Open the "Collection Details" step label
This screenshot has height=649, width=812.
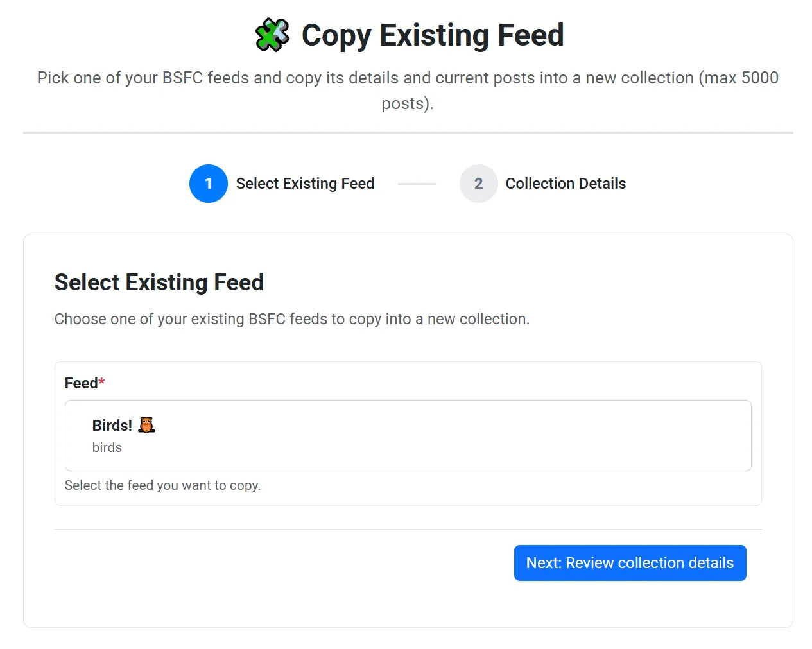pos(566,184)
